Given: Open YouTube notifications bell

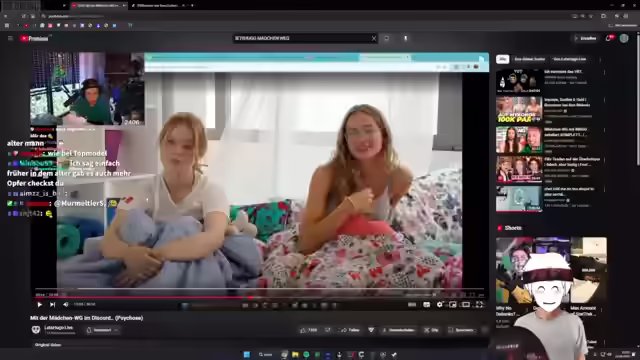Looking at the screenshot, I should [x=609, y=38].
